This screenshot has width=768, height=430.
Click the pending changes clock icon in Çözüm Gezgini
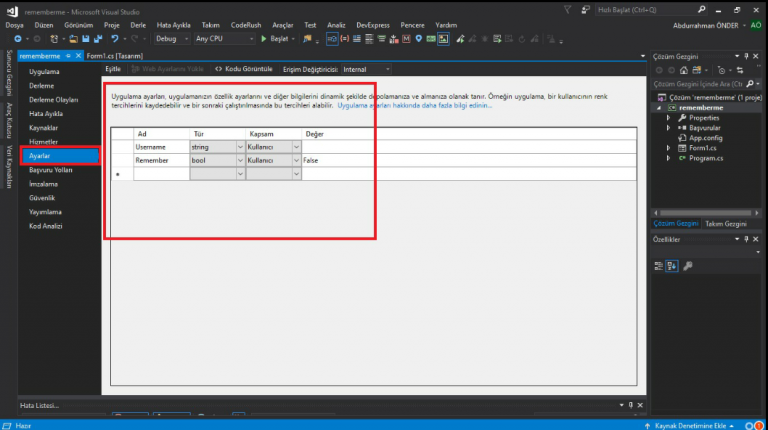click(x=721, y=70)
